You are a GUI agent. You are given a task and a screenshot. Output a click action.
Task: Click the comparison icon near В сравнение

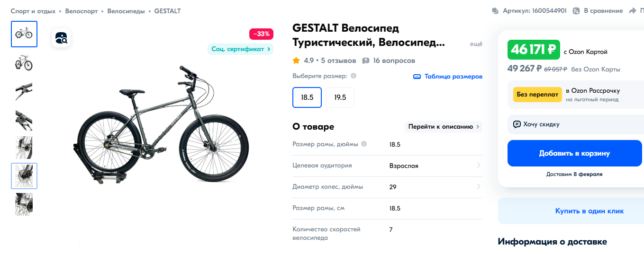point(576,11)
